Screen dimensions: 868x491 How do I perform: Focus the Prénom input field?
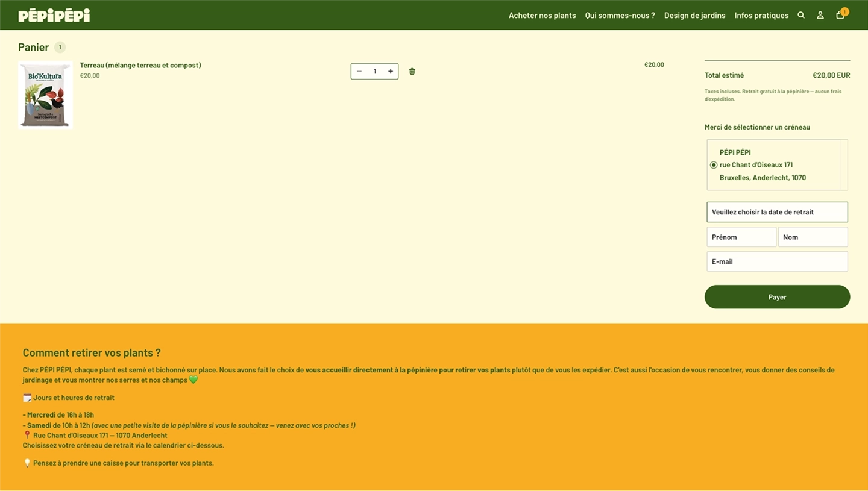741,237
